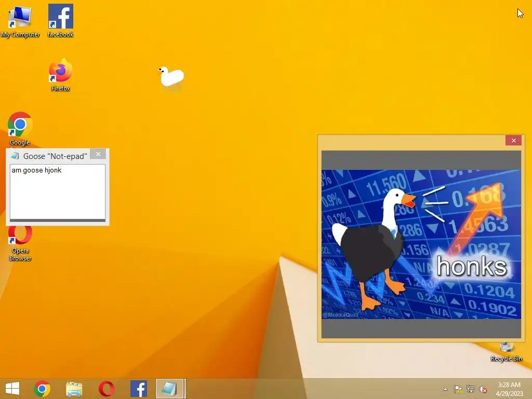Viewport: 532px width, 399px height.
Task: Open the Windows Start button
Action: coord(12,389)
